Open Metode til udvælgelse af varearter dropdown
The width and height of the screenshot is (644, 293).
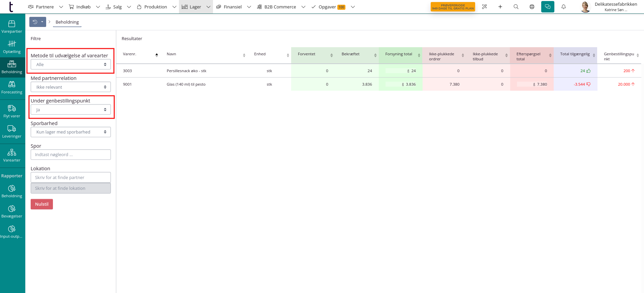[71, 64]
